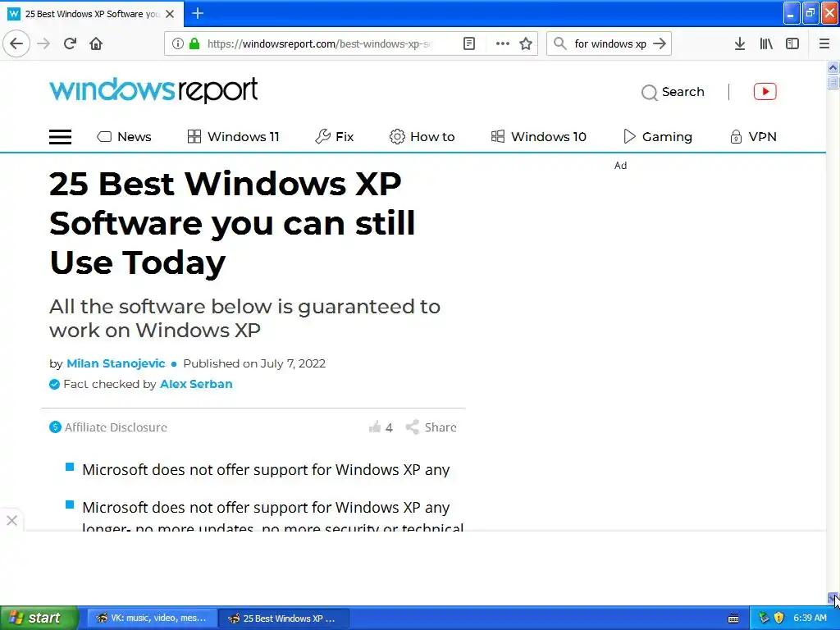The height and width of the screenshot is (630, 840).
Task: Open the Gaming section
Action: coord(657,137)
